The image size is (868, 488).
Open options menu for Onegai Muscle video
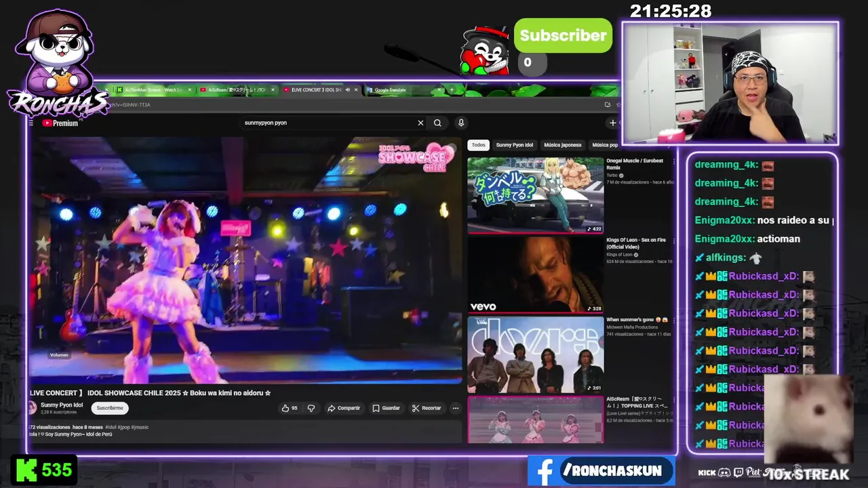click(673, 162)
